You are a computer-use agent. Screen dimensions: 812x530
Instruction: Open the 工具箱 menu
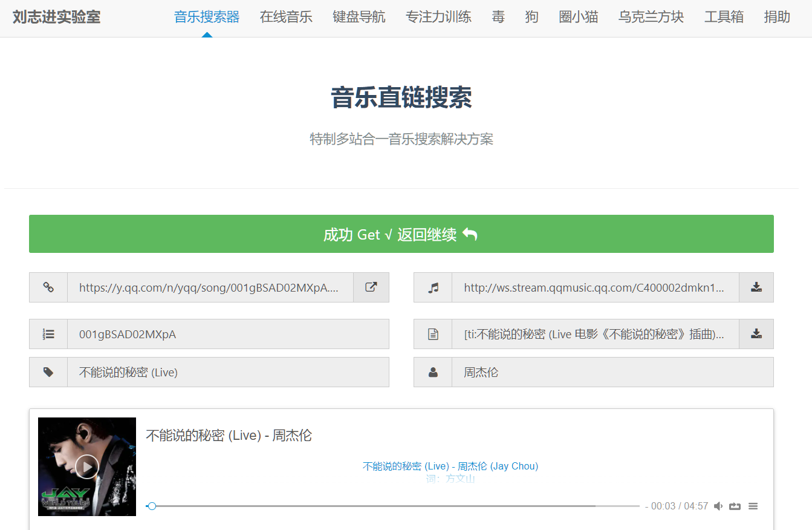coord(724,17)
